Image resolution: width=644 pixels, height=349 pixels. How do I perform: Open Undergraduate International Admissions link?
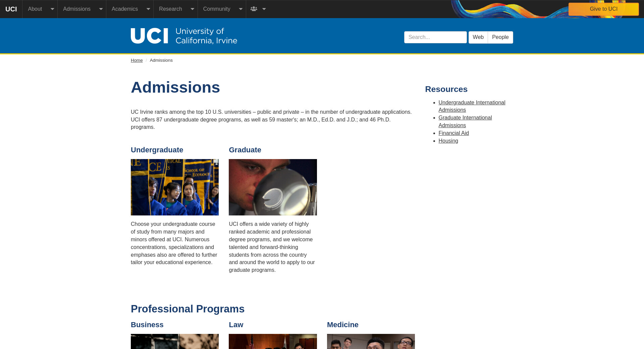coord(472,106)
